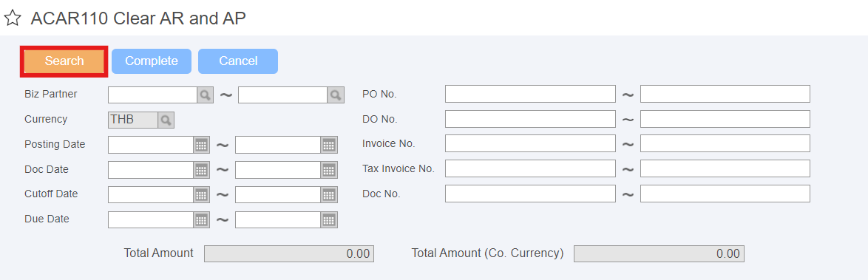868x280 pixels.
Task: Open Biz Partner lookup for the second field
Action: [x=336, y=95]
